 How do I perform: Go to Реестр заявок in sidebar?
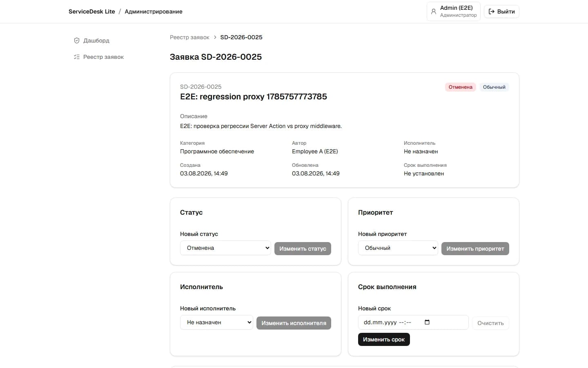103,57
